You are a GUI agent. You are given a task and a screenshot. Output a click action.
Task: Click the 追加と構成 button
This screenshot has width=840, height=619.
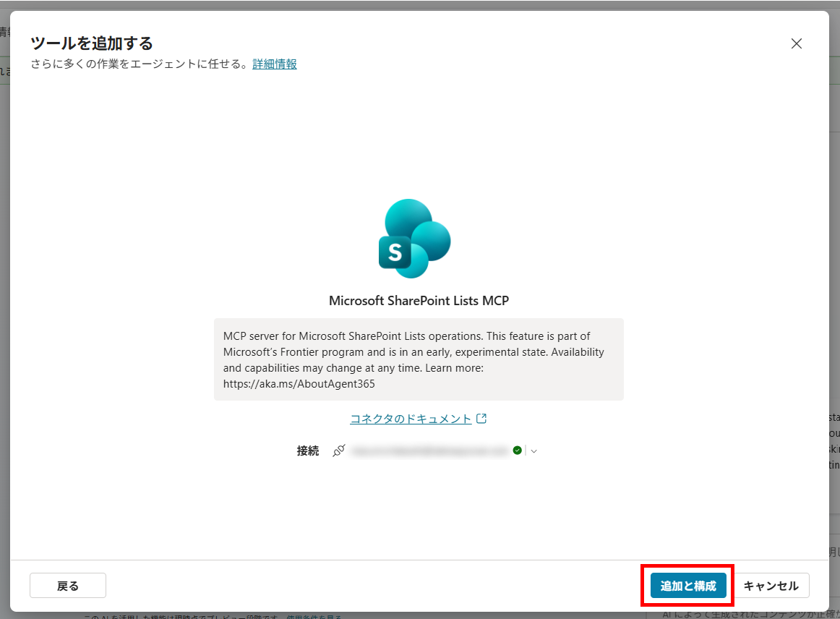click(688, 585)
